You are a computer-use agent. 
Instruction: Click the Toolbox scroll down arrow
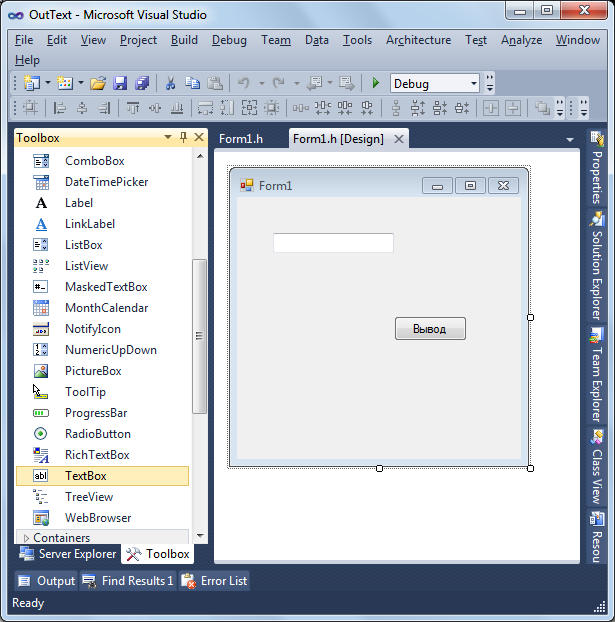pyautogui.click(x=200, y=536)
